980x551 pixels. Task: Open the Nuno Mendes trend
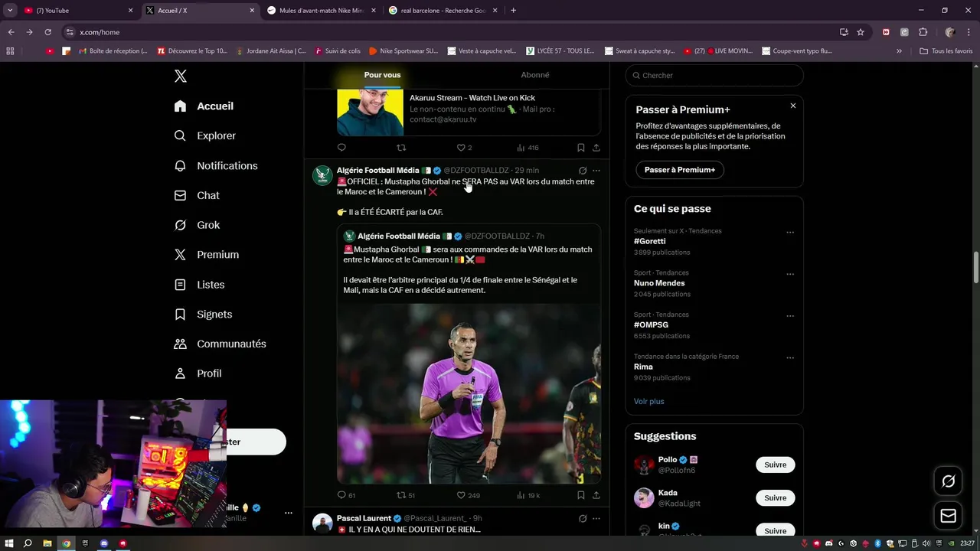(x=659, y=283)
